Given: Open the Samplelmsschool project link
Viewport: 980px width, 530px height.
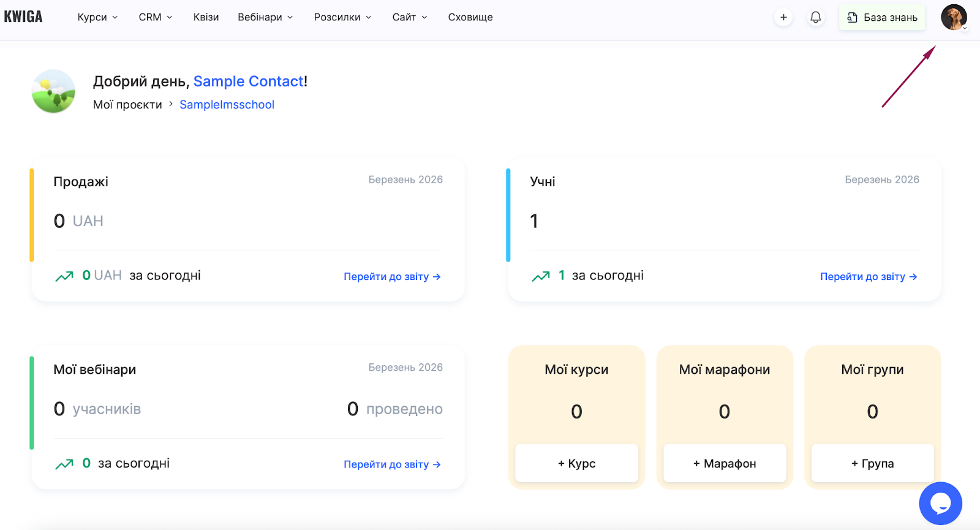Looking at the screenshot, I should (227, 105).
